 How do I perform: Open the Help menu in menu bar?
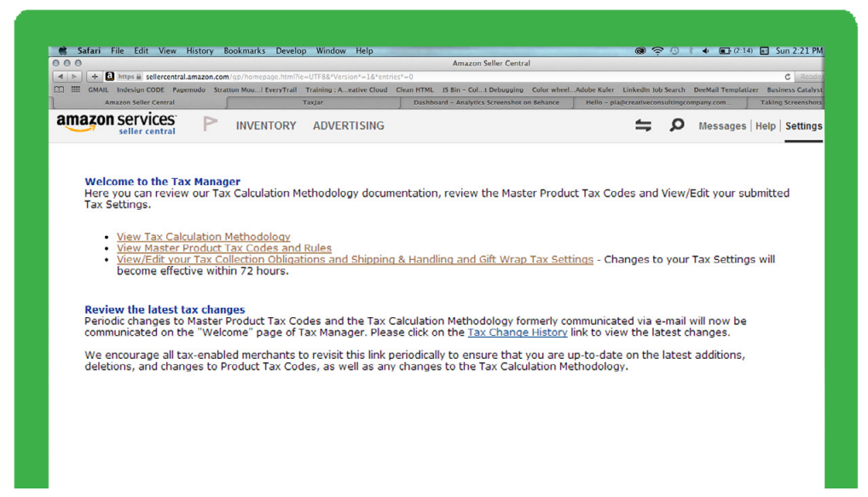[364, 50]
